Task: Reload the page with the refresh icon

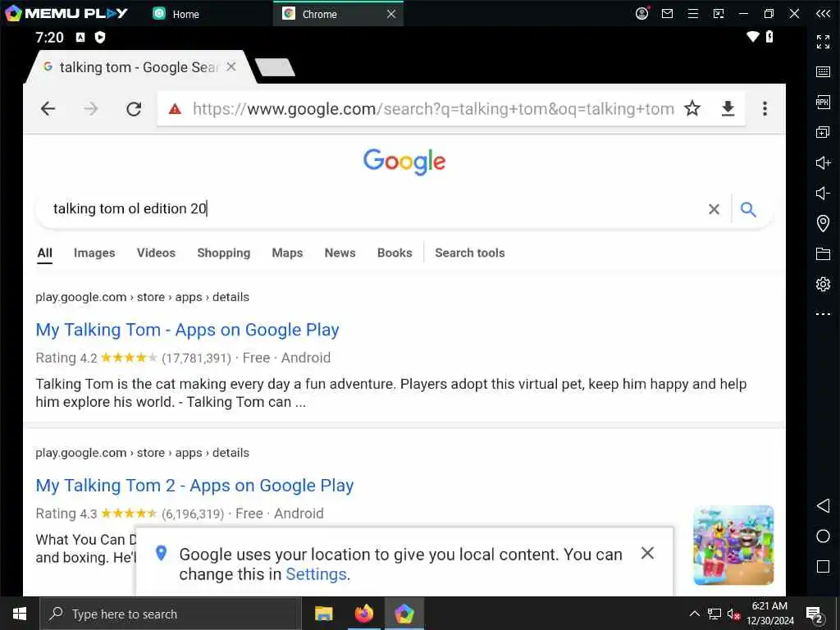Action: (134, 109)
